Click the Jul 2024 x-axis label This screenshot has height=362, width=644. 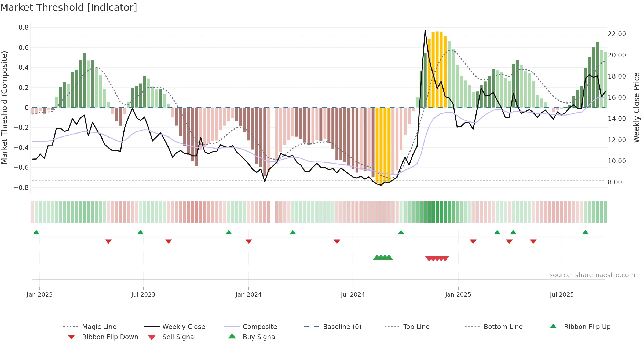(353, 295)
